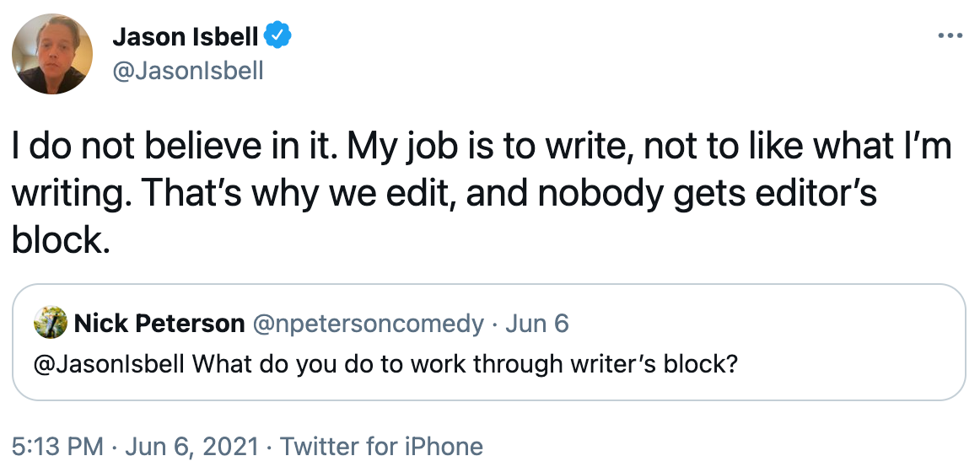
Task: Open the Twitter for iPhone source link
Action: click(381, 446)
